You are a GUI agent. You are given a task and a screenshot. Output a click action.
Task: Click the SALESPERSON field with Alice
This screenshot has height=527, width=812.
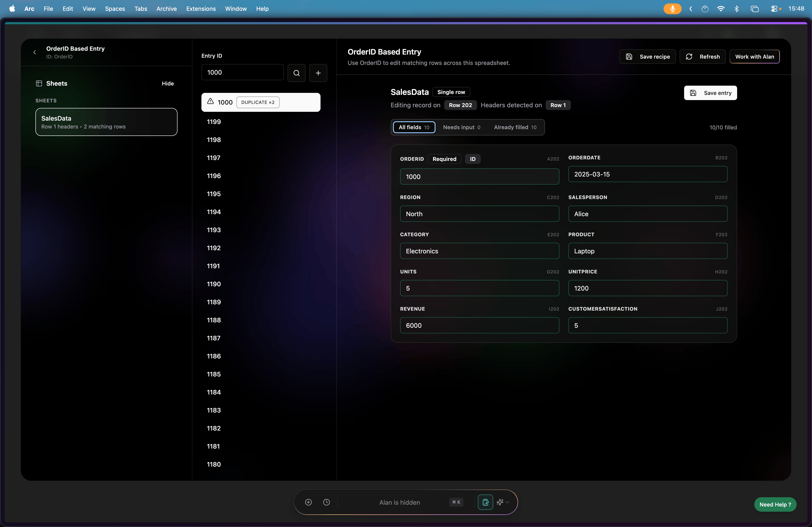click(x=648, y=214)
